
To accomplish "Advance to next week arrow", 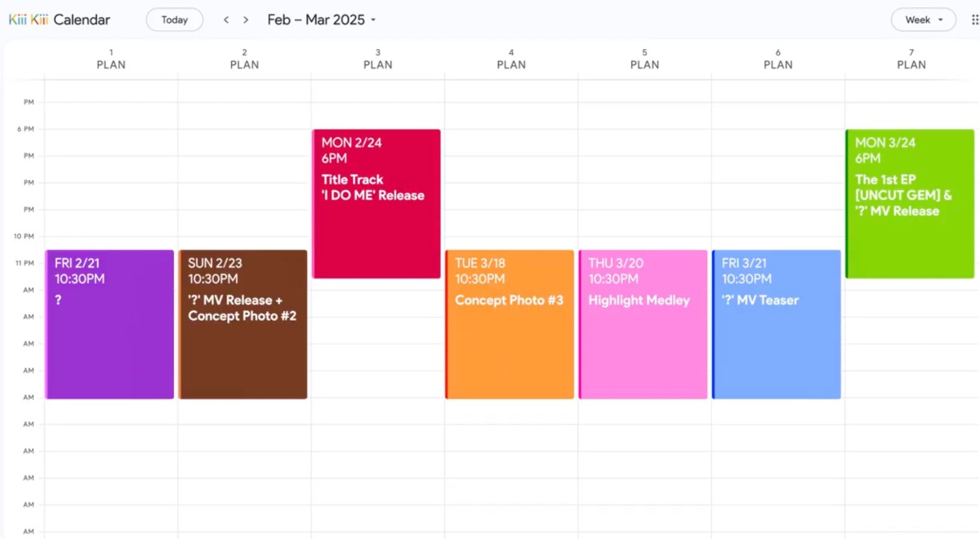I will point(246,20).
